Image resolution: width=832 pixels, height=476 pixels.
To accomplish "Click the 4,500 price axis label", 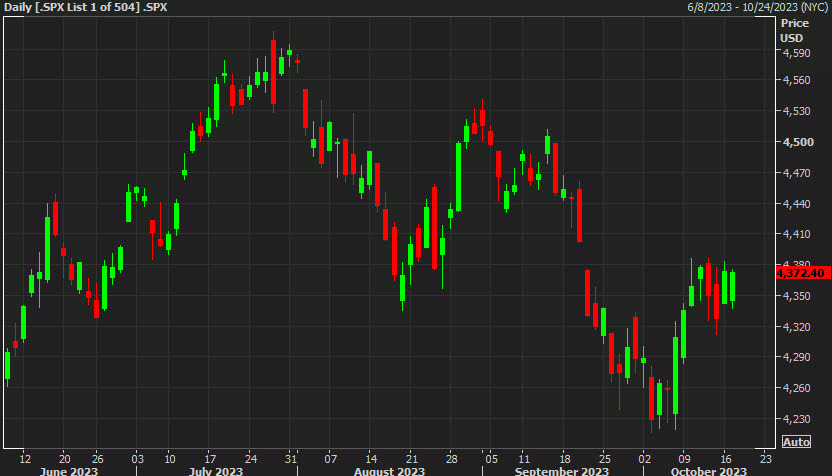I will (798, 142).
